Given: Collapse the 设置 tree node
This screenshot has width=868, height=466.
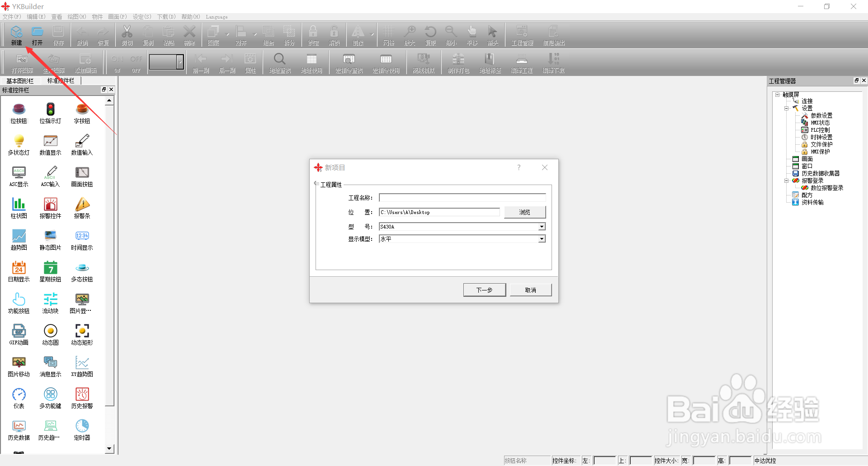Looking at the screenshot, I should (x=787, y=109).
